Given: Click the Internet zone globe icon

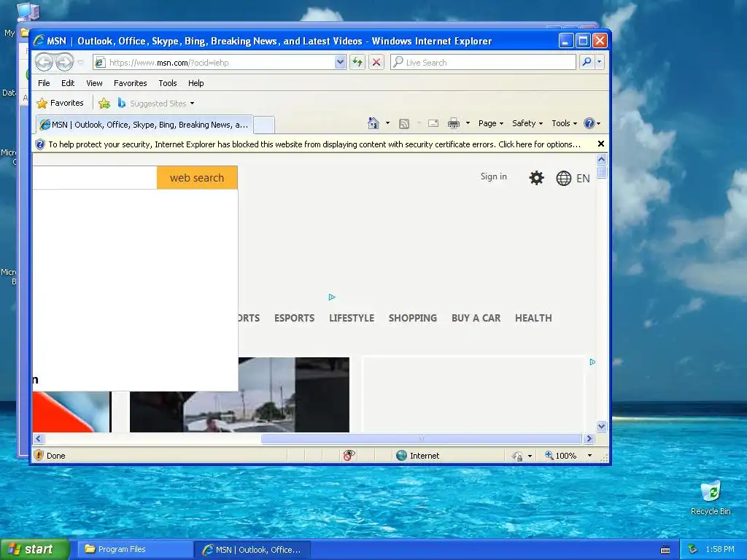Looking at the screenshot, I should point(402,455).
